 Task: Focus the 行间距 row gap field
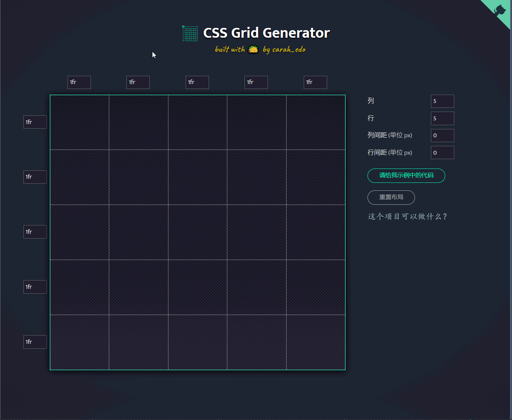click(443, 153)
